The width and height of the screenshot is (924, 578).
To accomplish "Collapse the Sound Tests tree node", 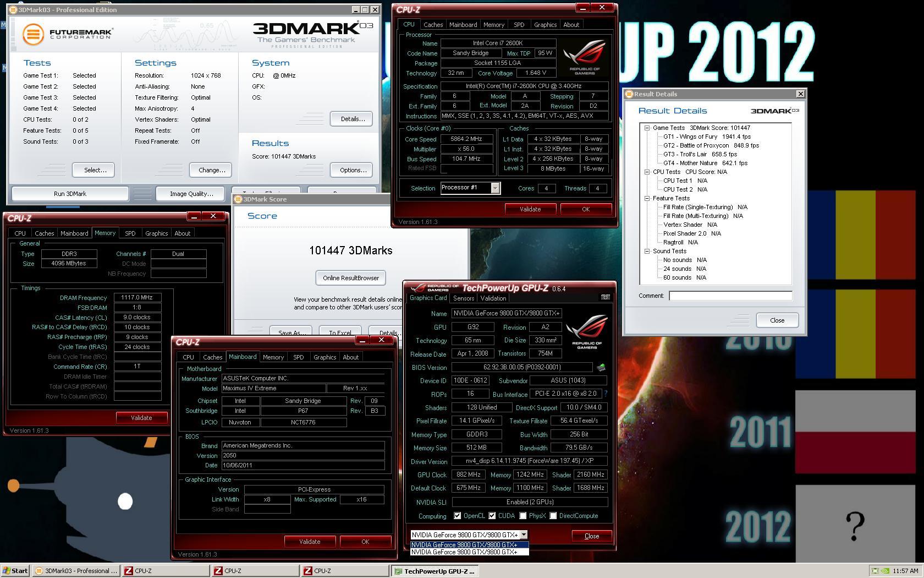I will [647, 251].
